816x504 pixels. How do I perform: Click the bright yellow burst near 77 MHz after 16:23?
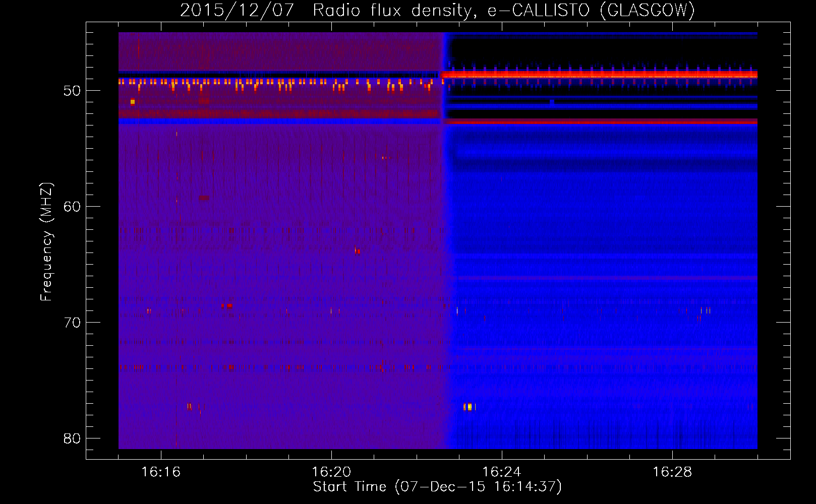click(470, 407)
